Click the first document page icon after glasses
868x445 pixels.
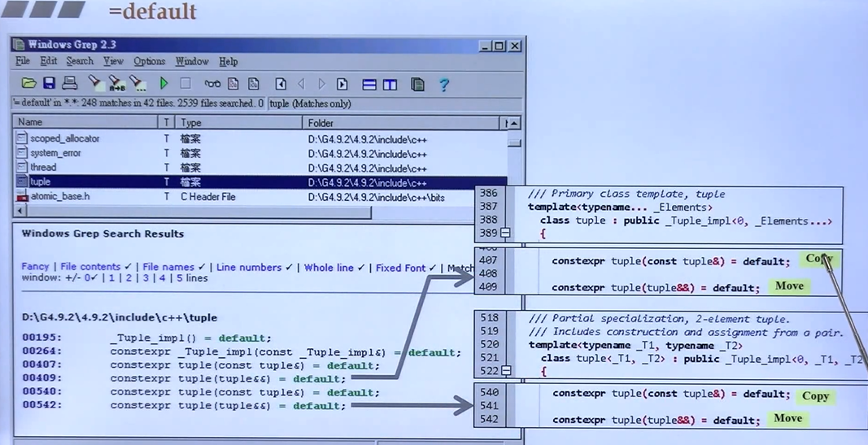coord(233,84)
